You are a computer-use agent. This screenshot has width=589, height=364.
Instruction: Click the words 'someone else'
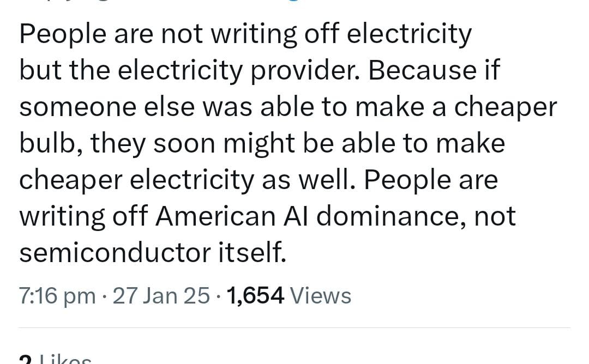107,107
